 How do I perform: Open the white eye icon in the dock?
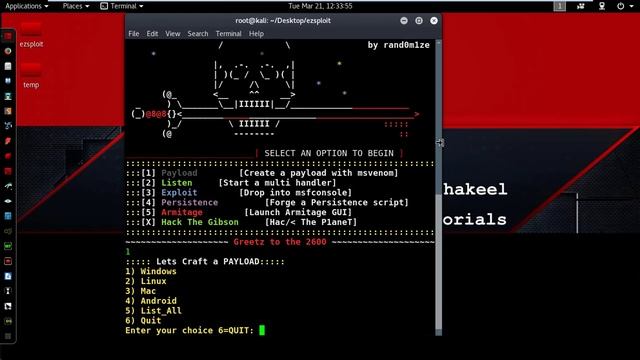[x=8, y=201]
